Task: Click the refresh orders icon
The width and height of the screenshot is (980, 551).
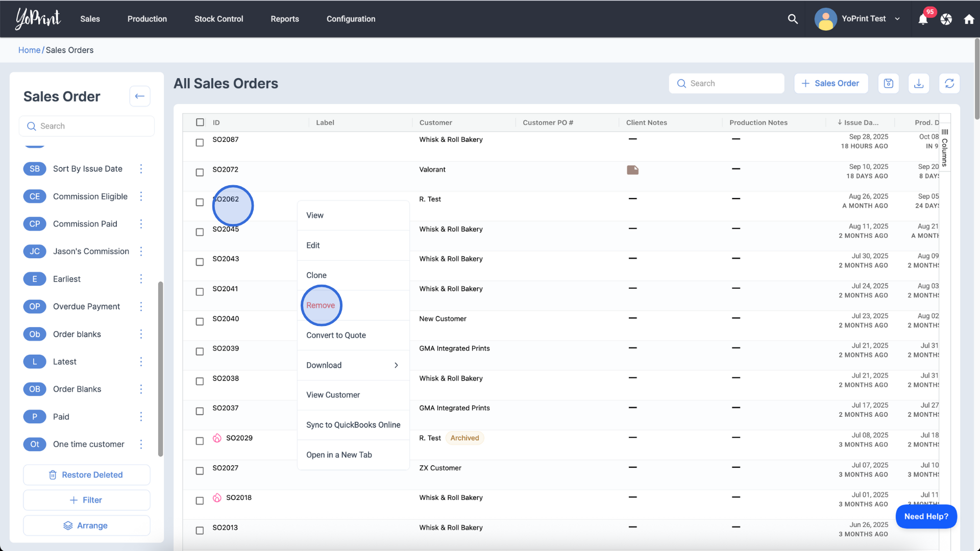Action: click(x=949, y=83)
